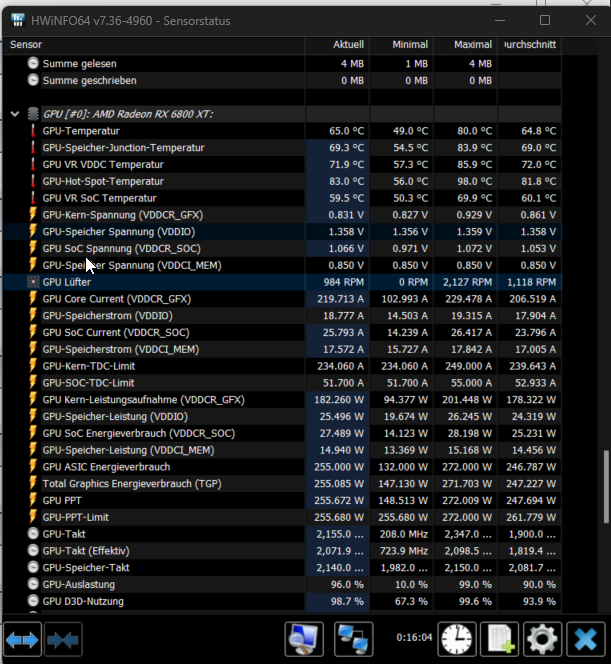Click the blue X close sensors icon
Screen dimensions: 611x664
tap(586, 639)
